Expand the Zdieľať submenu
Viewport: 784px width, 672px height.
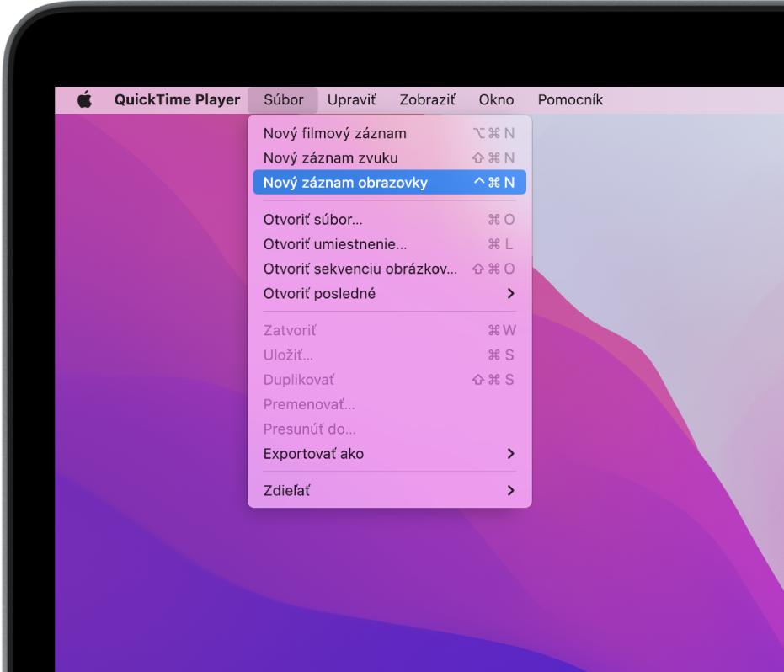pos(390,490)
